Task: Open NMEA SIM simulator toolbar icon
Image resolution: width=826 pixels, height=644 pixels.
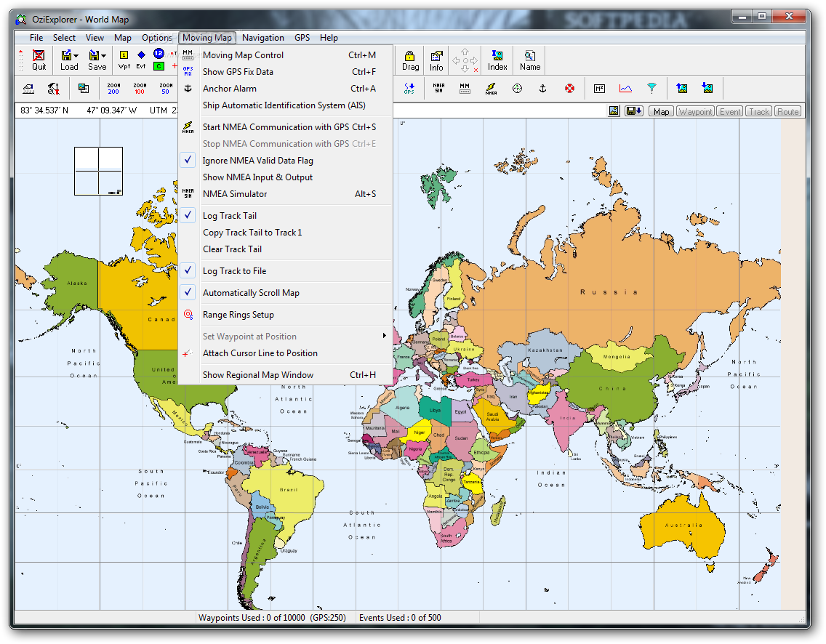Action: click(x=438, y=89)
